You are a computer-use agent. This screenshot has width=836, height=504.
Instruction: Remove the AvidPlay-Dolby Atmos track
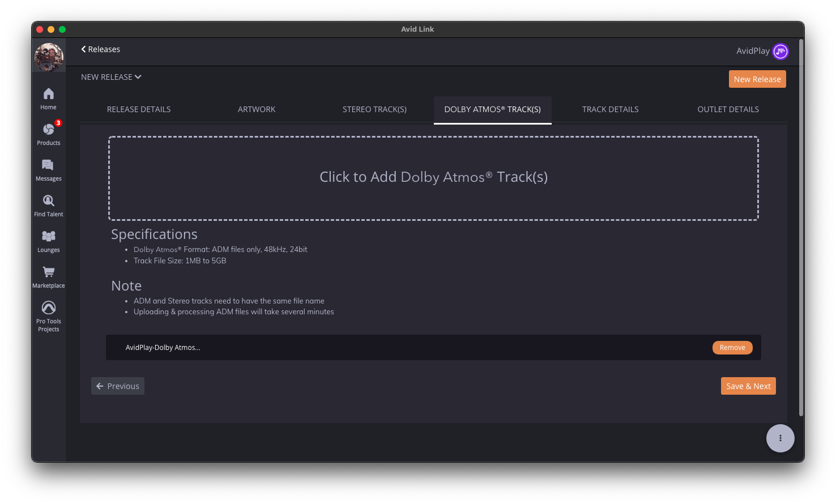point(732,347)
